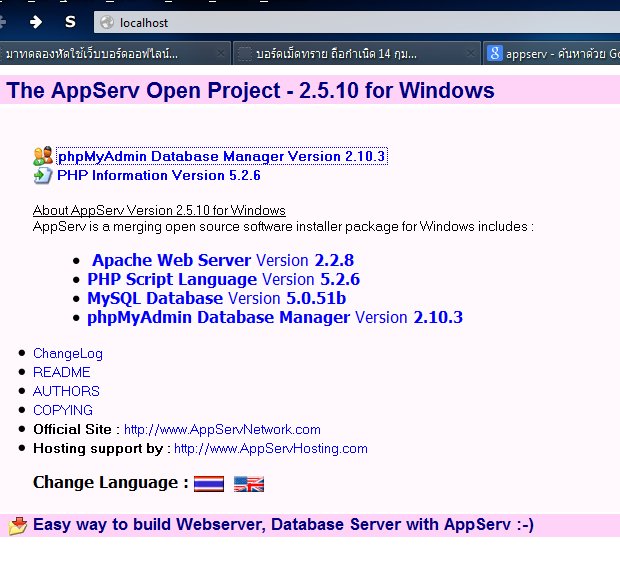
Task: Switch to the appserv Google search tab
Action: pos(552,53)
